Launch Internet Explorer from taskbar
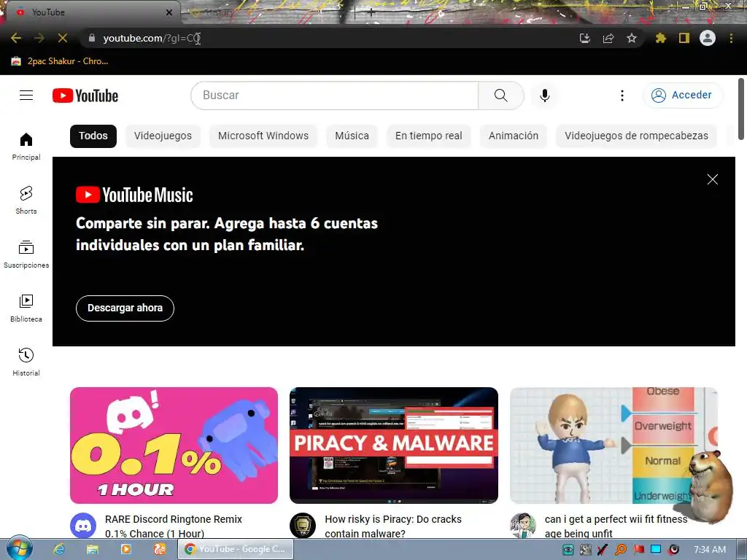 pyautogui.click(x=59, y=549)
